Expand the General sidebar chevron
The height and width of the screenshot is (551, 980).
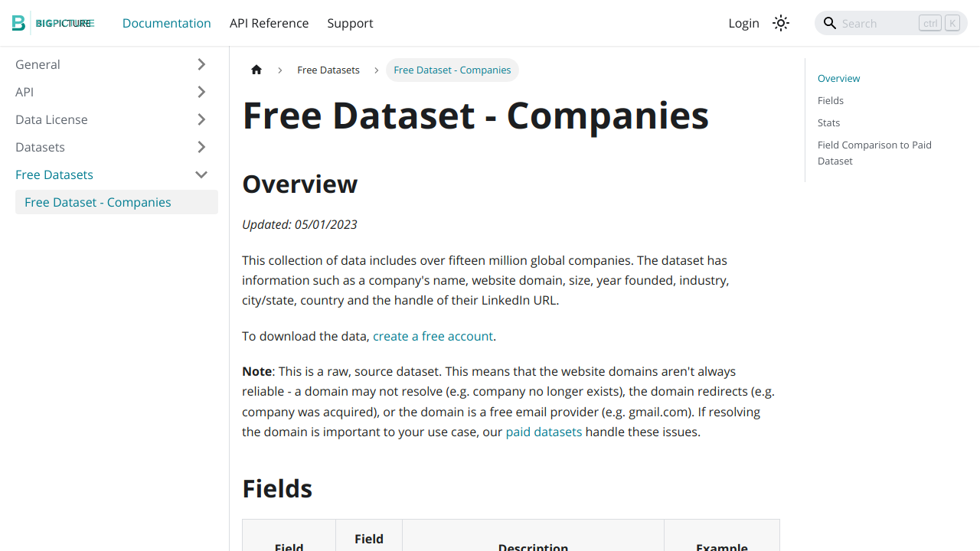pyautogui.click(x=201, y=64)
